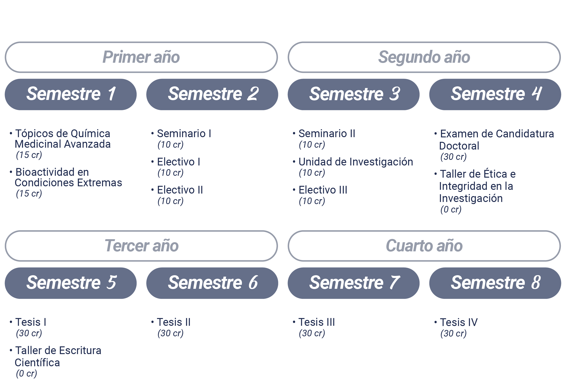The image size is (566, 392).
Task: Select the Cuarto año banner
Action: coord(424,246)
